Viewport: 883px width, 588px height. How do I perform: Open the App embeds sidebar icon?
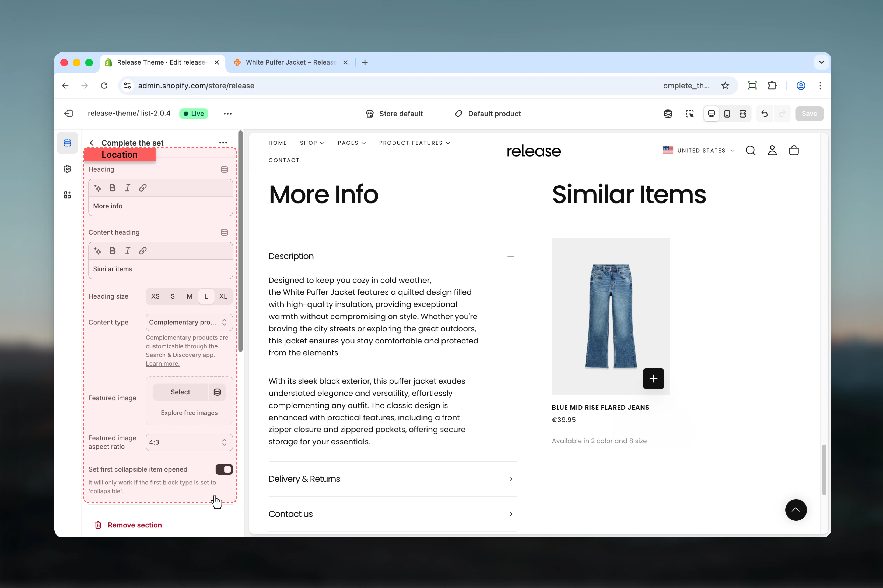pyautogui.click(x=68, y=195)
